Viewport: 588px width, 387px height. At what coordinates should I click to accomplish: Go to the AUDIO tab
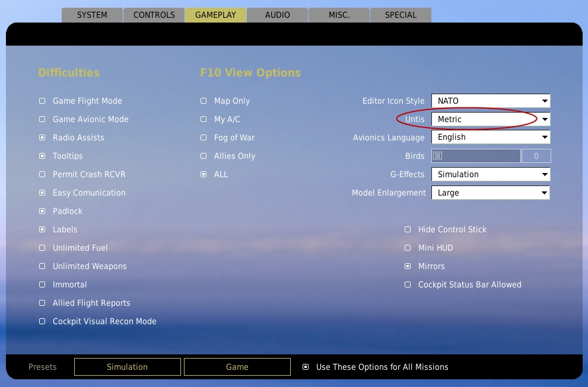pyautogui.click(x=278, y=15)
